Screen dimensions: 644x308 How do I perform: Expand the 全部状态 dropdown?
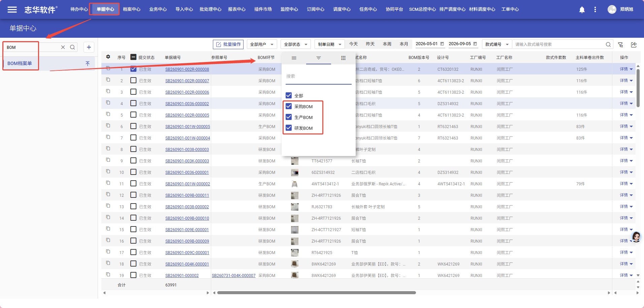pos(296,44)
